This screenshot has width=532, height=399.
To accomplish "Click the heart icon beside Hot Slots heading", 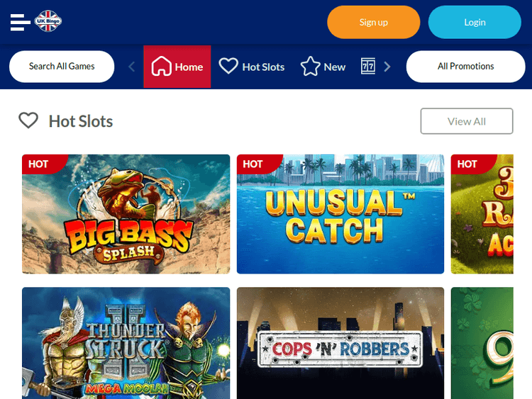I will 28,120.
